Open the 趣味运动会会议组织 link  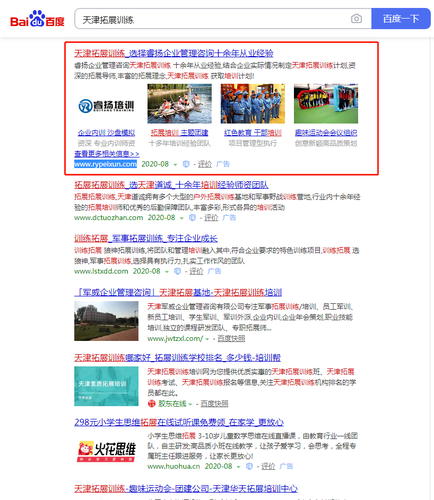coord(326,133)
